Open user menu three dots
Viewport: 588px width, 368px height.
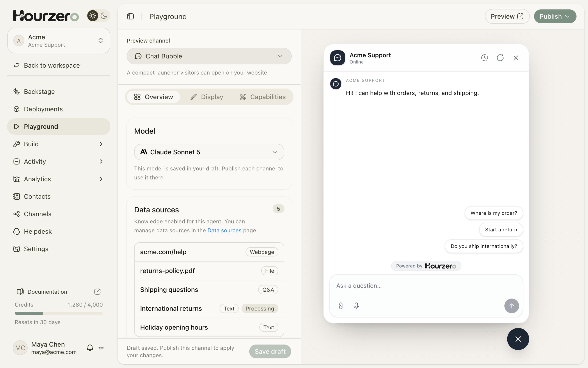click(101, 348)
